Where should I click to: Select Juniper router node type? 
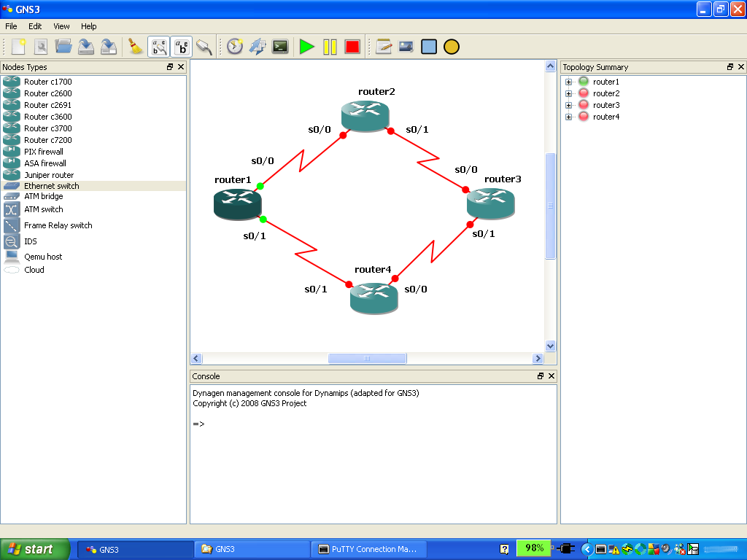pos(49,175)
